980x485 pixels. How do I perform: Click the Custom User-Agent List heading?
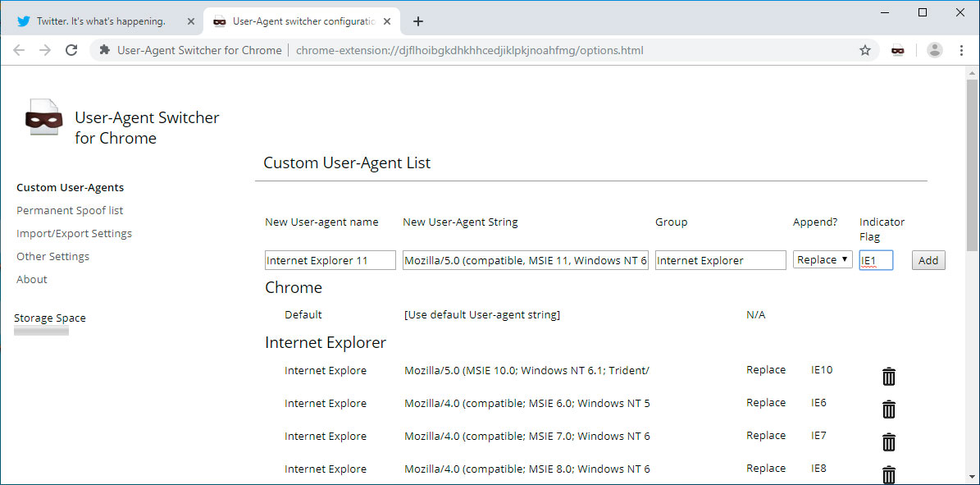pyautogui.click(x=347, y=163)
